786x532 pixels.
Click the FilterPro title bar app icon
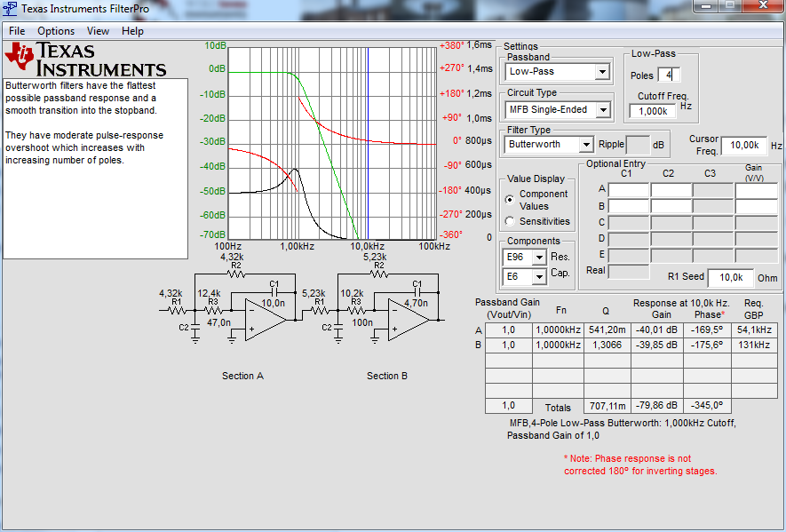[x=10, y=9]
